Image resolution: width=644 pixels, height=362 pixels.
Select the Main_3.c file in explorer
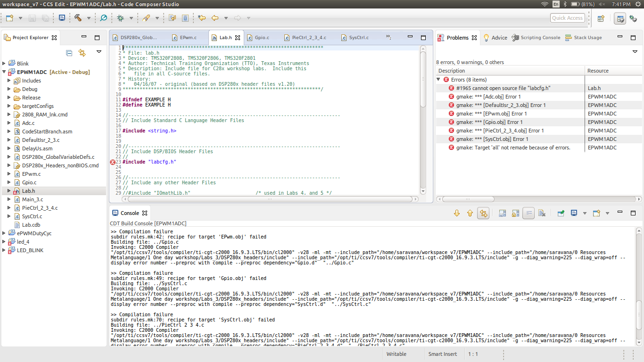pyautogui.click(x=33, y=199)
